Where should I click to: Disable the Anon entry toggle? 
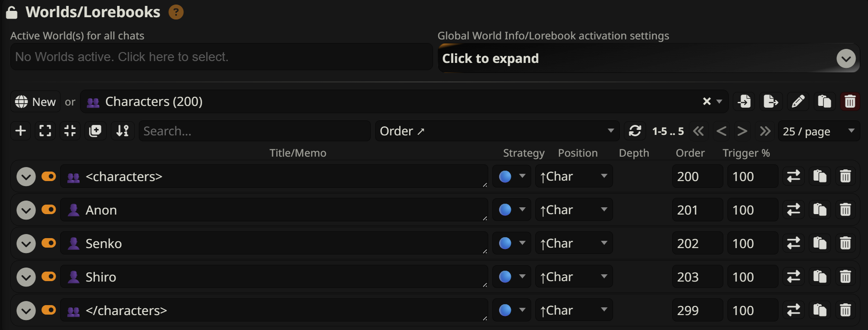pyautogui.click(x=48, y=210)
